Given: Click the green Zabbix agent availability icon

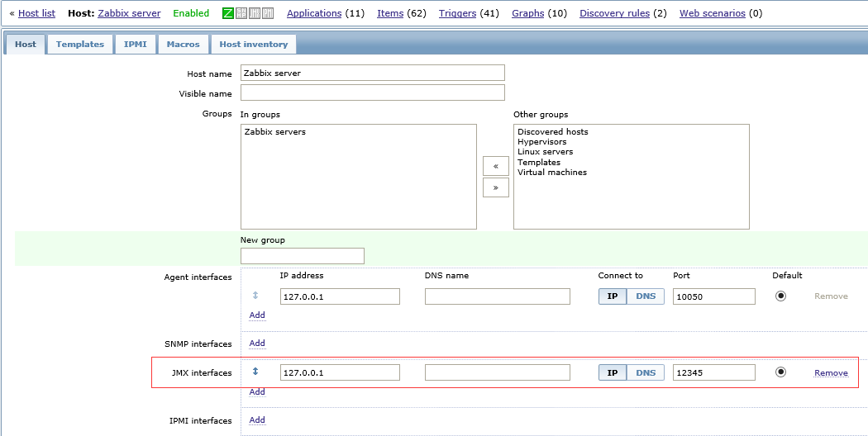Looking at the screenshot, I should pyautogui.click(x=227, y=13).
